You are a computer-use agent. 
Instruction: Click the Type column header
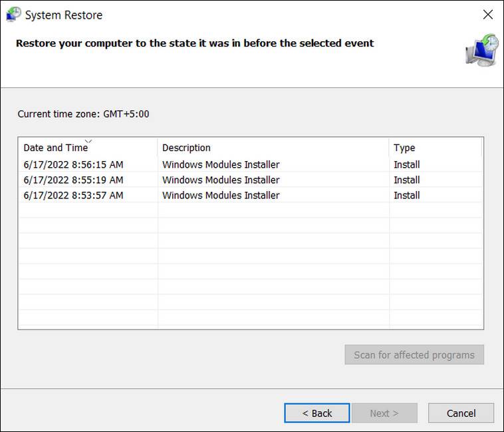click(436, 148)
